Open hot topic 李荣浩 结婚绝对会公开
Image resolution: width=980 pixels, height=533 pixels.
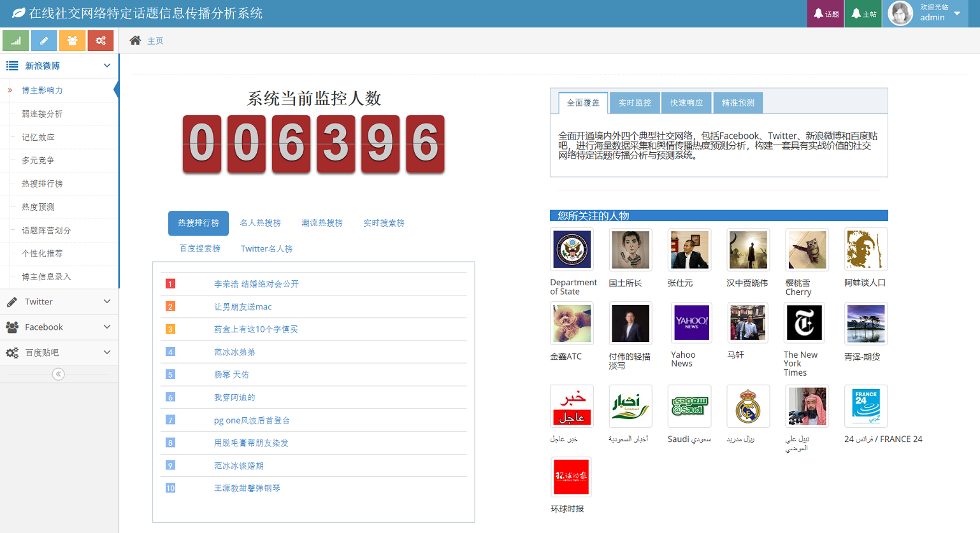pos(256,284)
